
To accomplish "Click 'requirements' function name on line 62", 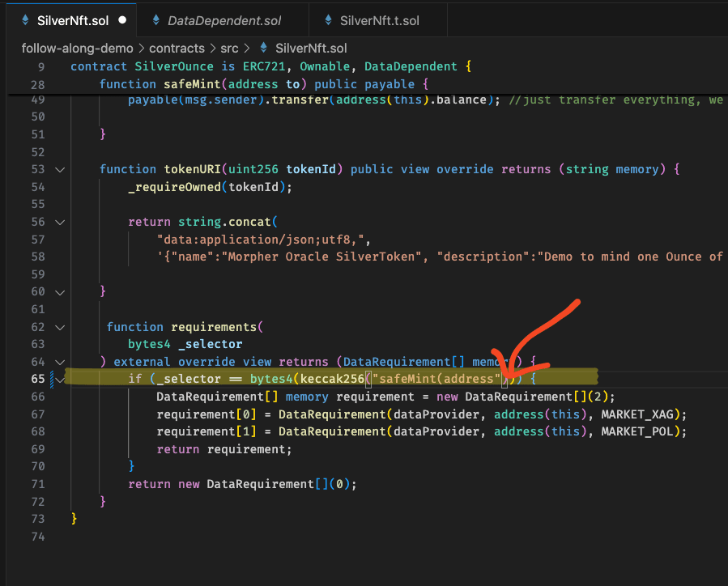I will [214, 327].
